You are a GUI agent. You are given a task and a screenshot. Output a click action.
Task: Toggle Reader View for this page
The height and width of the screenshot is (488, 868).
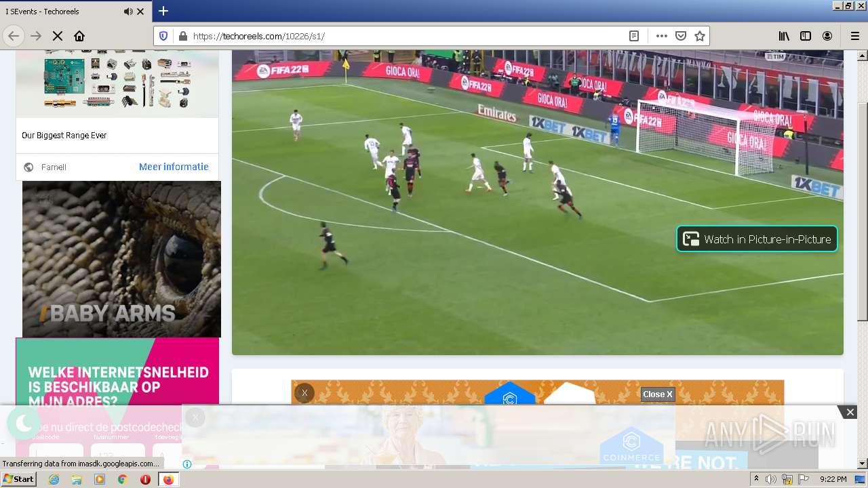pyautogui.click(x=634, y=36)
